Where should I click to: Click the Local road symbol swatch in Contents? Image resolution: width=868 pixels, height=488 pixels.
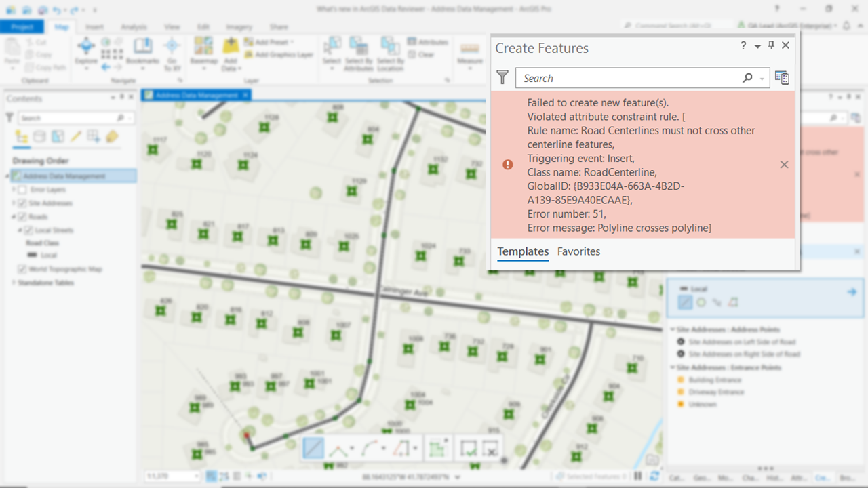tap(33, 256)
